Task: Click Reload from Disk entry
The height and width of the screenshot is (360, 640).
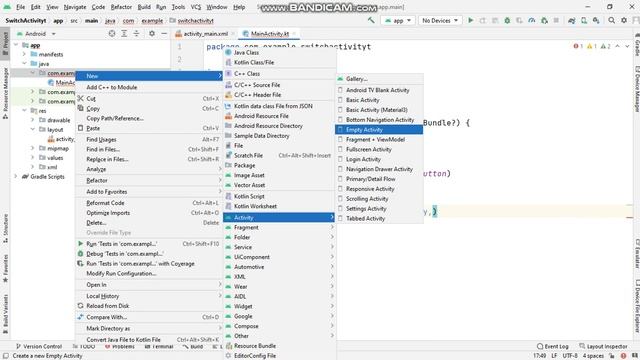Action: click(149, 306)
